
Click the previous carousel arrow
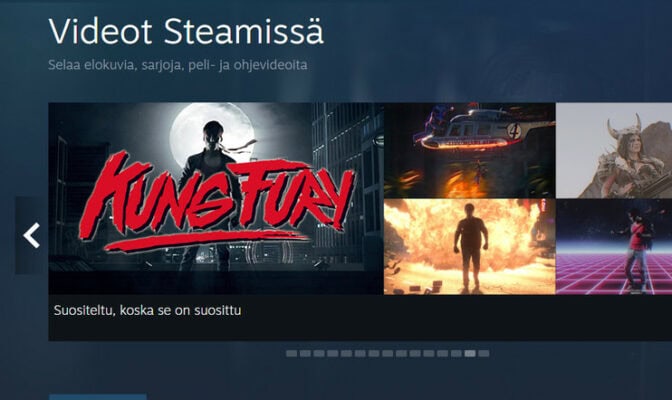31,235
